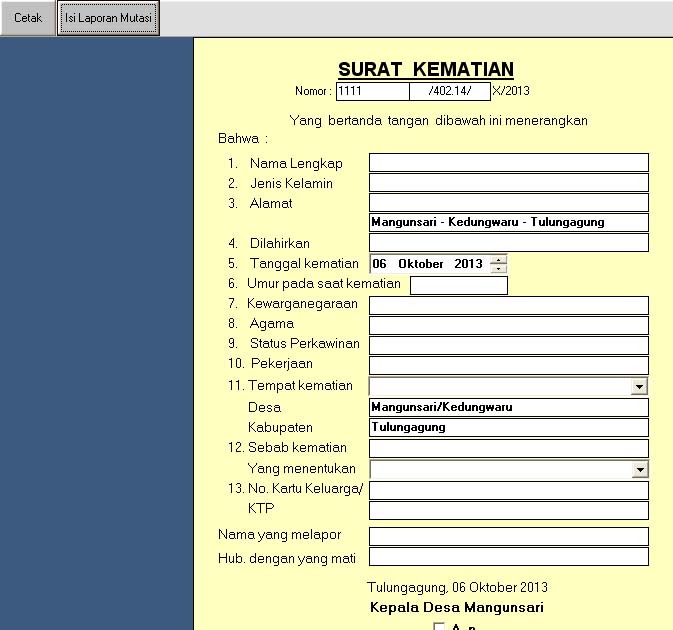Click the SURAT KEMATIAN heading
This screenshot has width=673, height=630.
click(x=426, y=70)
